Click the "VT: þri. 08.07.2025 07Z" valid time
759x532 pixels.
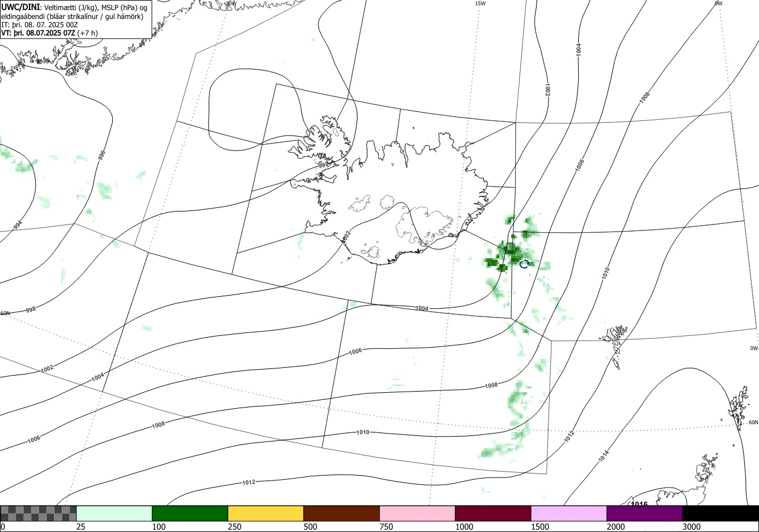39,33
